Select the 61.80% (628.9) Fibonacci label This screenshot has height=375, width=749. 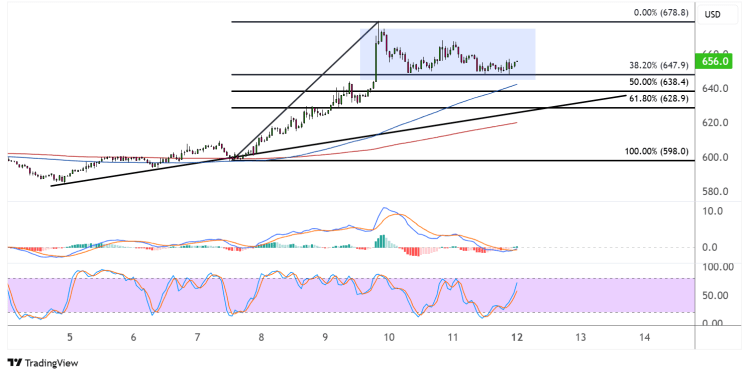coord(659,98)
